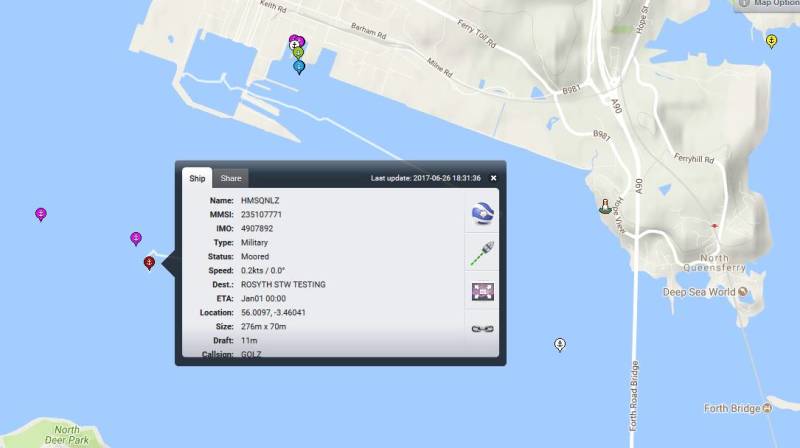Click the Forth Bridge label
Image resolution: width=800 pixels, height=448 pixels.
pos(732,408)
